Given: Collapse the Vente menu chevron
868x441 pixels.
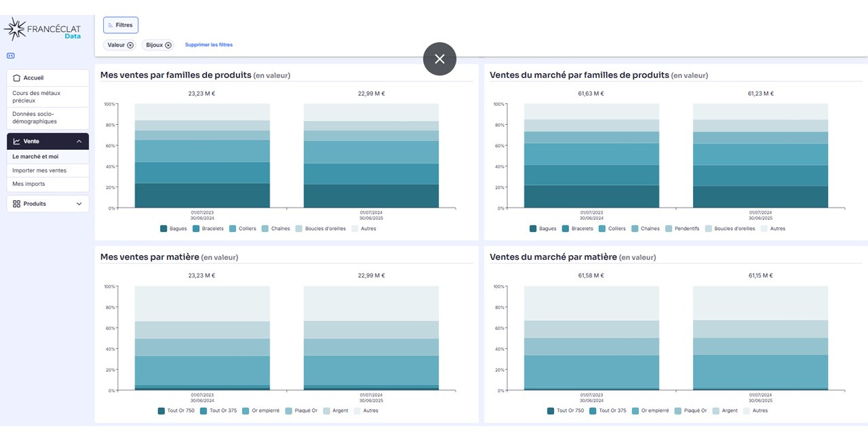Looking at the screenshot, I should click(x=79, y=141).
